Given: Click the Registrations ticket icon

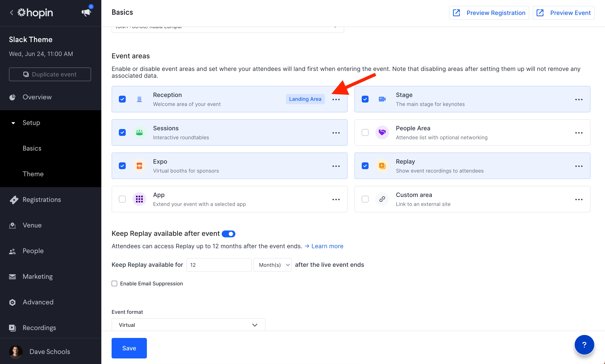Looking at the screenshot, I should point(14,200).
